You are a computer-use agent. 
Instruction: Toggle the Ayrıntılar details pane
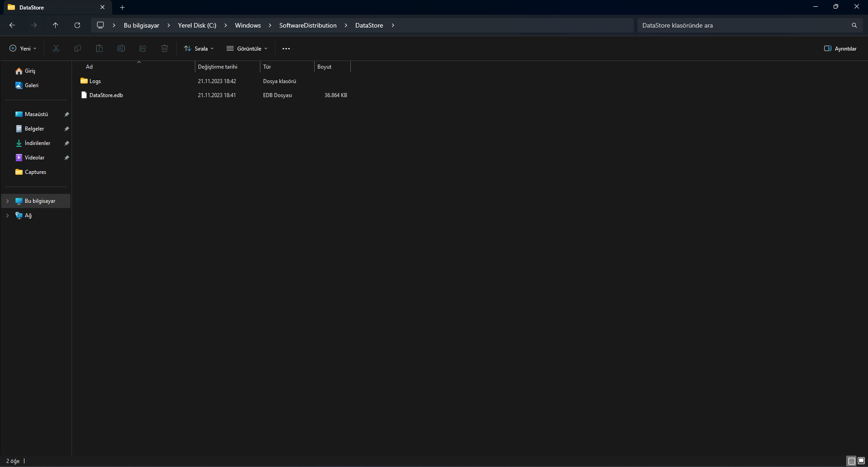click(840, 48)
